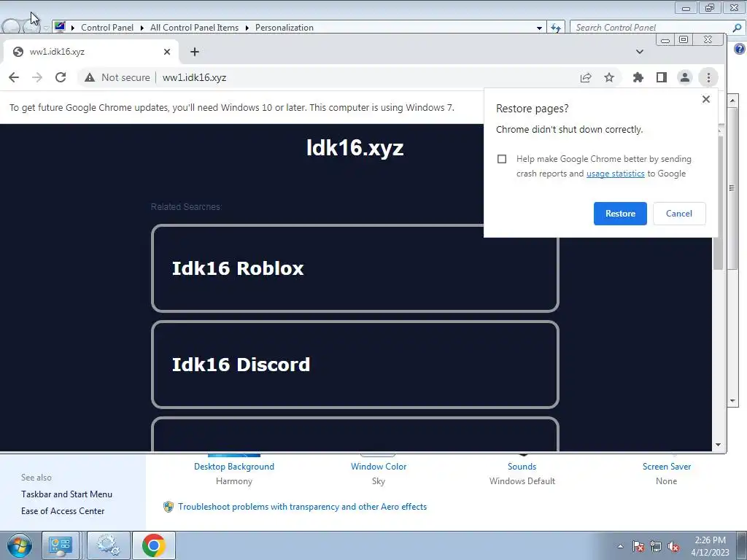This screenshot has height=560, width=747.
Task: Go back in Chrome history
Action: [14, 77]
